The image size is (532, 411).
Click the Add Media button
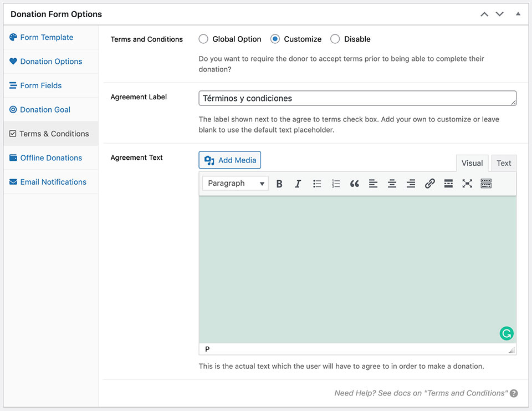tap(229, 160)
